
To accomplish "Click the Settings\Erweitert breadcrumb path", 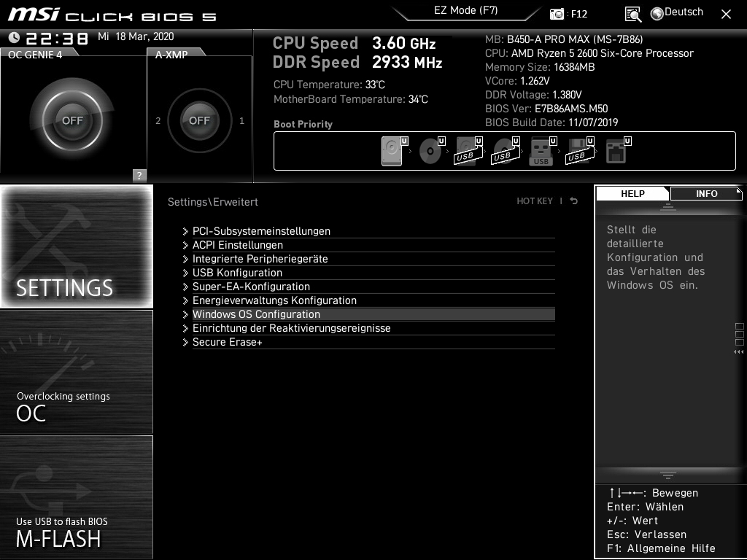I will 212,202.
